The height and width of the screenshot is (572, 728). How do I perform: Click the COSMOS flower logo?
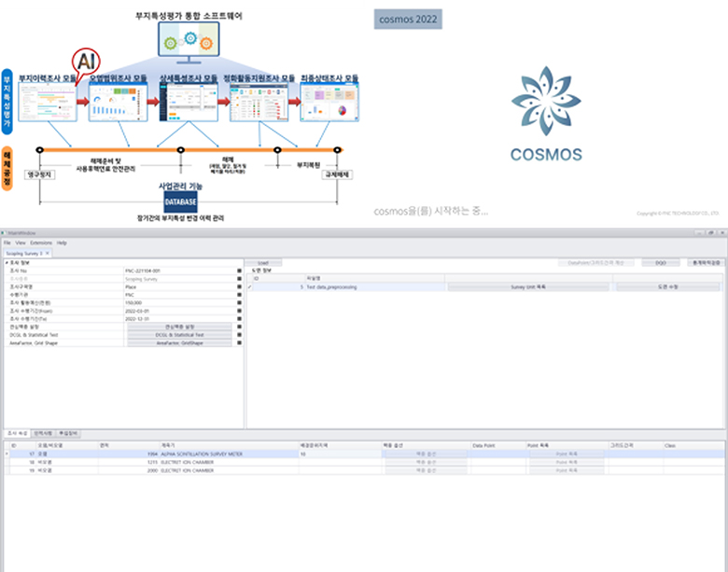[x=546, y=101]
